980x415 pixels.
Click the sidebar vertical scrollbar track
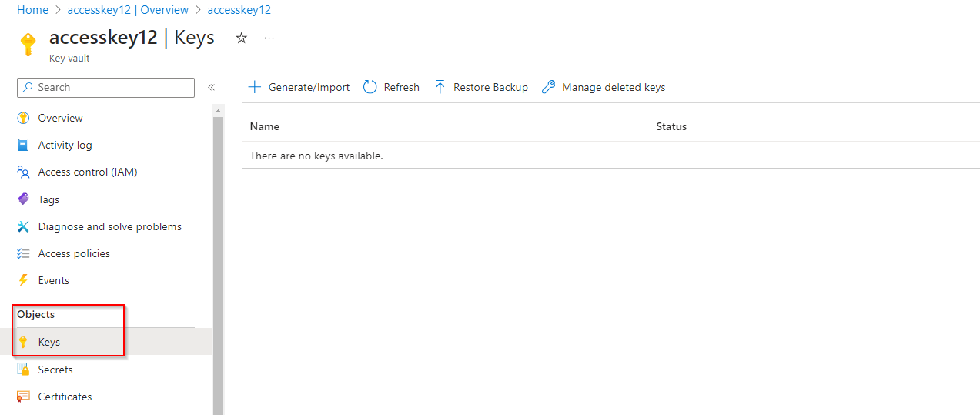click(x=219, y=266)
